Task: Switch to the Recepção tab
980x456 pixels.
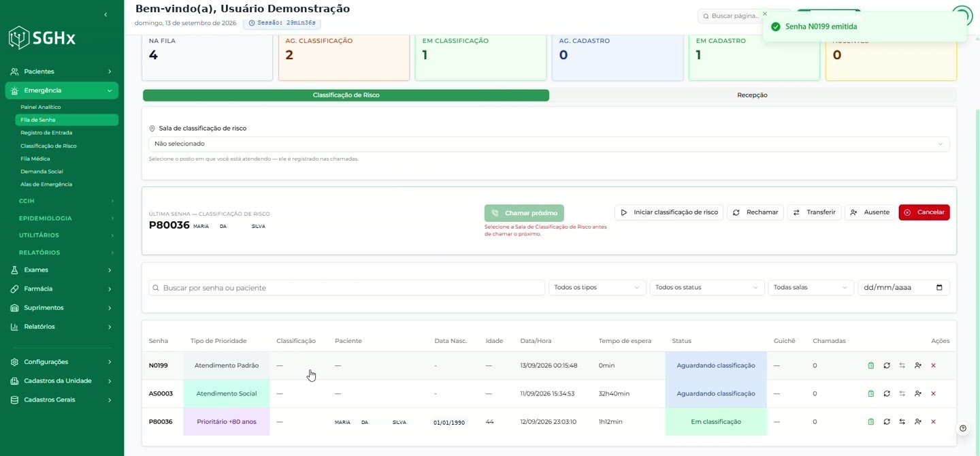Action: (x=752, y=95)
